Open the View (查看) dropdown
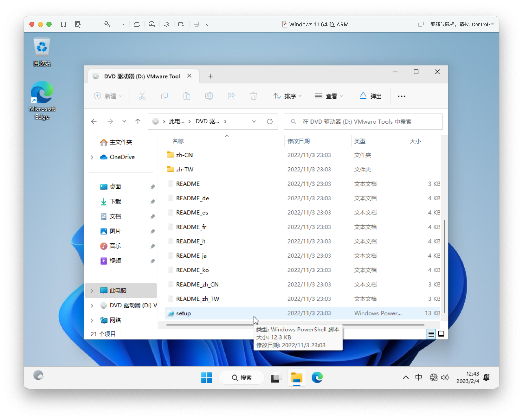The width and height of the screenshot is (523, 420). (x=329, y=96)
